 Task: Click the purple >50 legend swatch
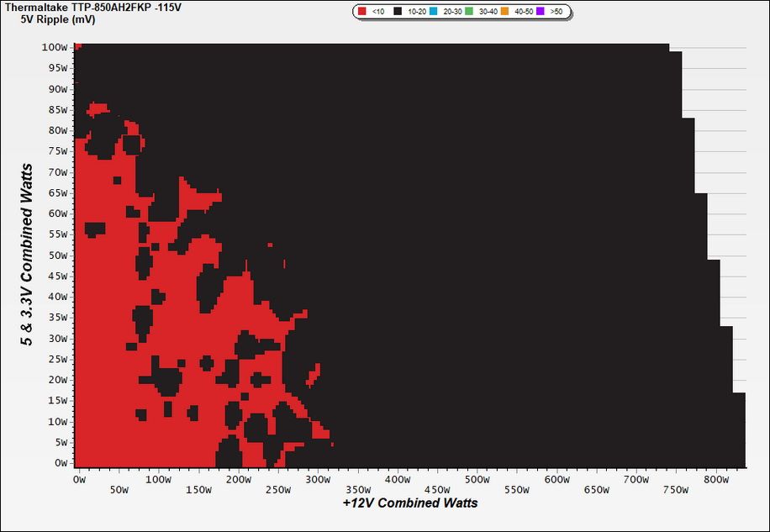[x=541, y=11]
